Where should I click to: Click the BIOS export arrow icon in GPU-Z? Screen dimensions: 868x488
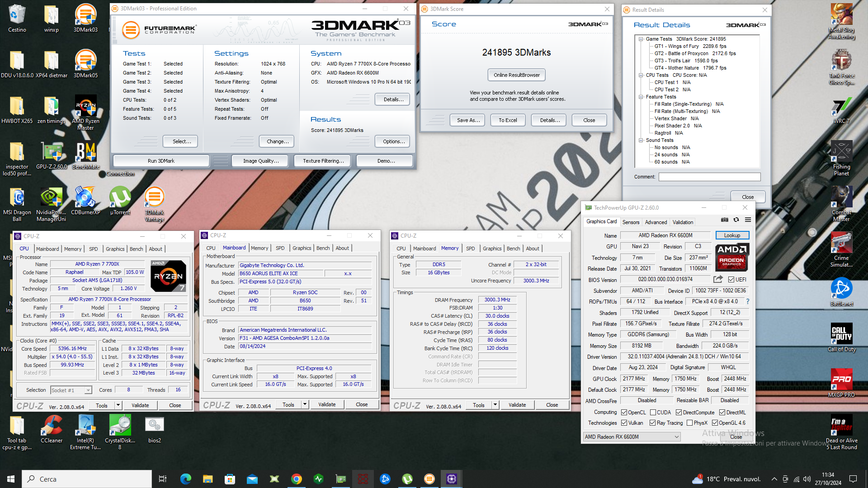718,279
